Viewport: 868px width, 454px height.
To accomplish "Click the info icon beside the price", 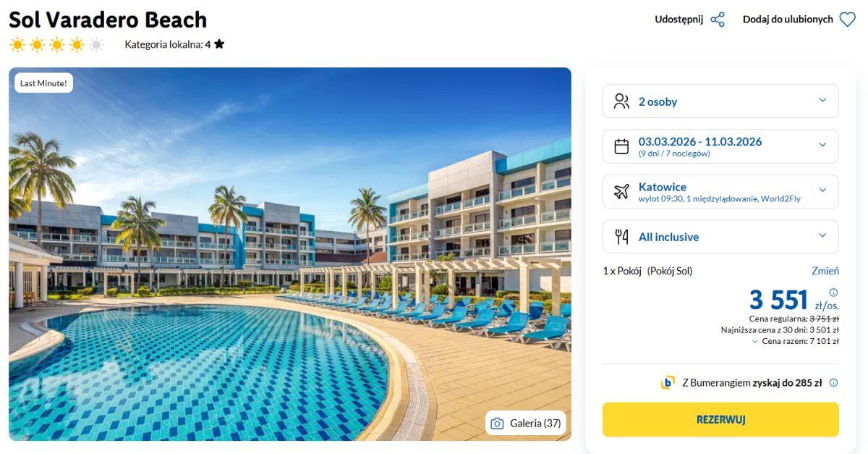I will (x=833, y=293).
